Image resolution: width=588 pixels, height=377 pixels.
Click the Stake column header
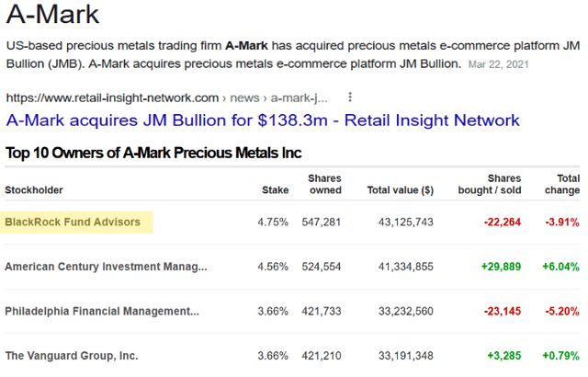(276, 190)
